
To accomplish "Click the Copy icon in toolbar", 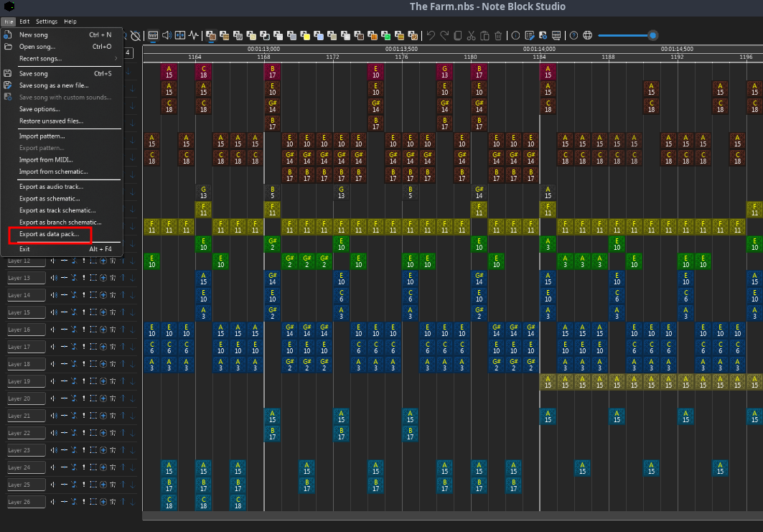I will (x=457, y=35).
